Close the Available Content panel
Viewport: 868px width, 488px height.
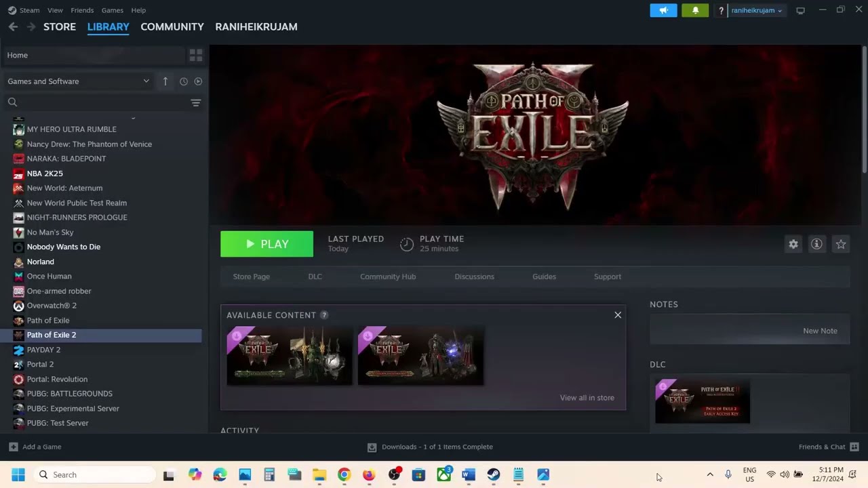coord(618,315)
